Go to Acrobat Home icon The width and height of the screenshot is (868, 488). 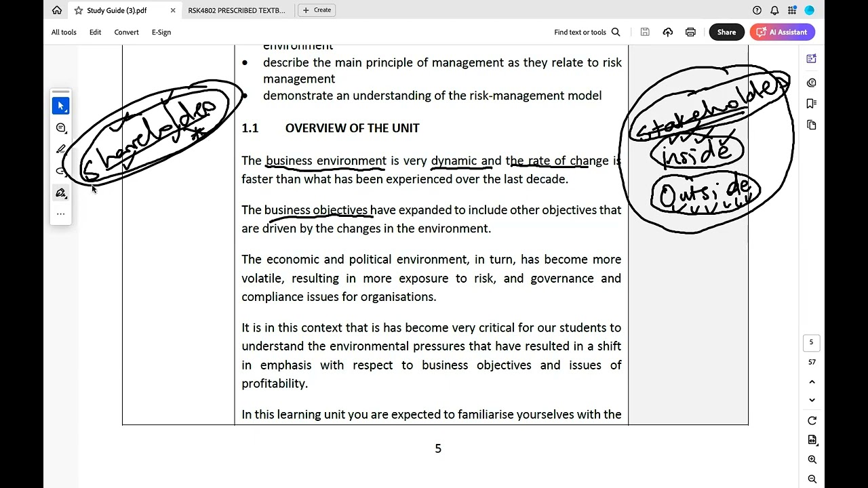pos(57,10)
